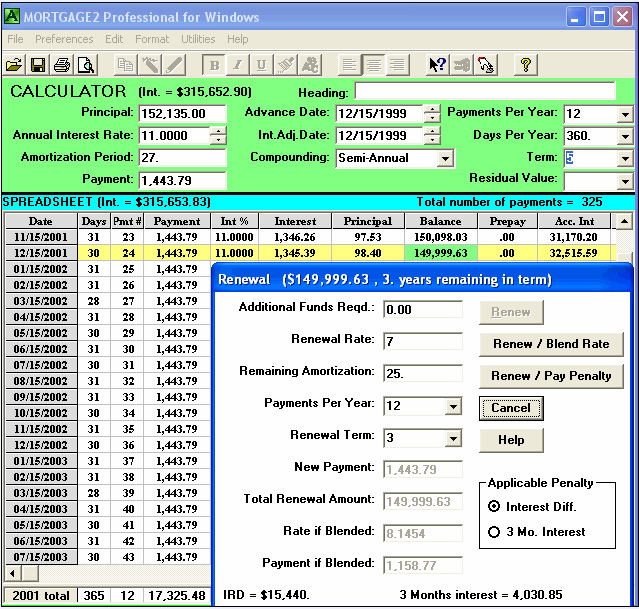Click the center alignment toolbar icon
639x609 pixels.
[x=373, y=65]
